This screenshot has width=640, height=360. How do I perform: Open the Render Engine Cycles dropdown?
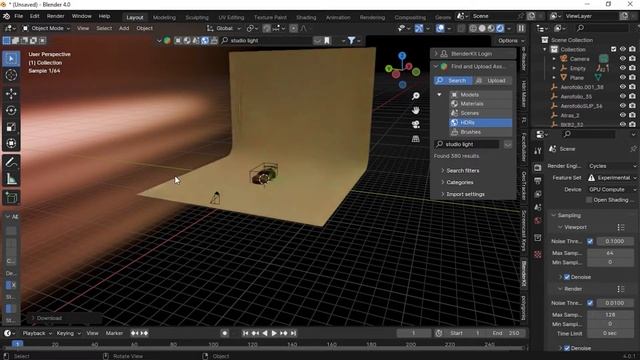point(612,166)
